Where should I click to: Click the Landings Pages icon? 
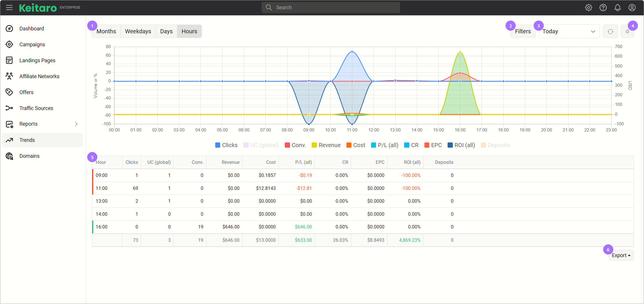[9, 60]
